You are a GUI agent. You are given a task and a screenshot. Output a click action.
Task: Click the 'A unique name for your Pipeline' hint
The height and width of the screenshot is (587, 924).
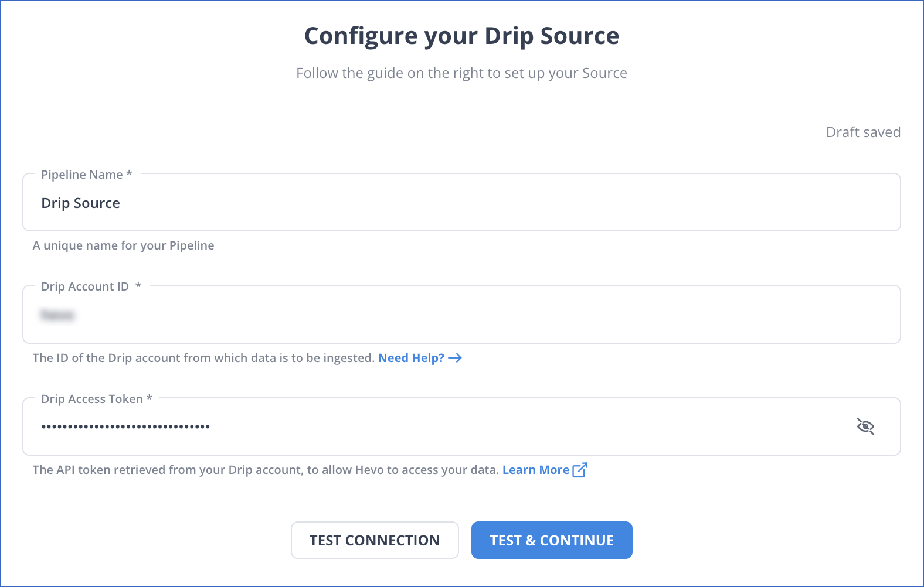(x=123, y=245)
